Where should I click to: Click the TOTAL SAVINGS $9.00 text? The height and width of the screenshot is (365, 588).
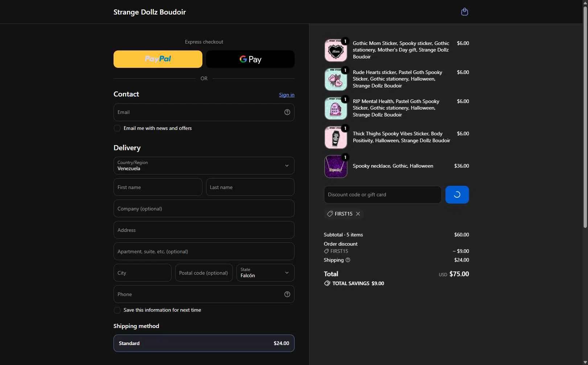point(358,283)
